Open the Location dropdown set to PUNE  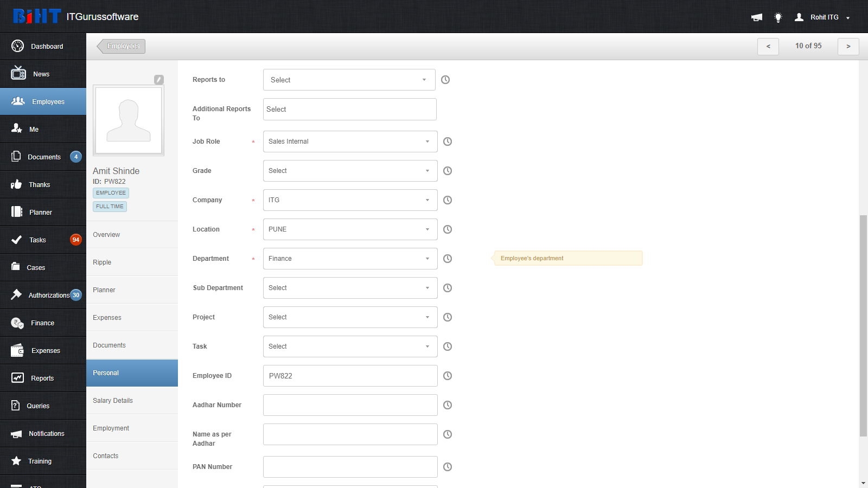tap(350, 229)
